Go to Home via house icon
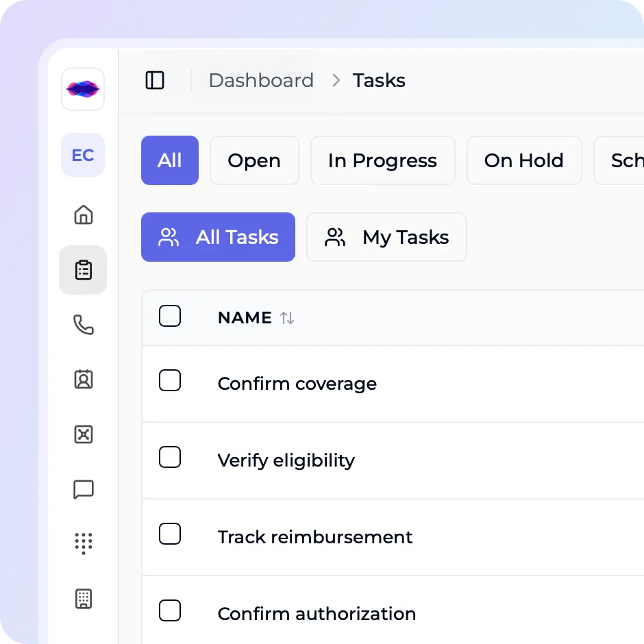Image resolution: width=644 pixels, height=644 pixels. (84, 214)
